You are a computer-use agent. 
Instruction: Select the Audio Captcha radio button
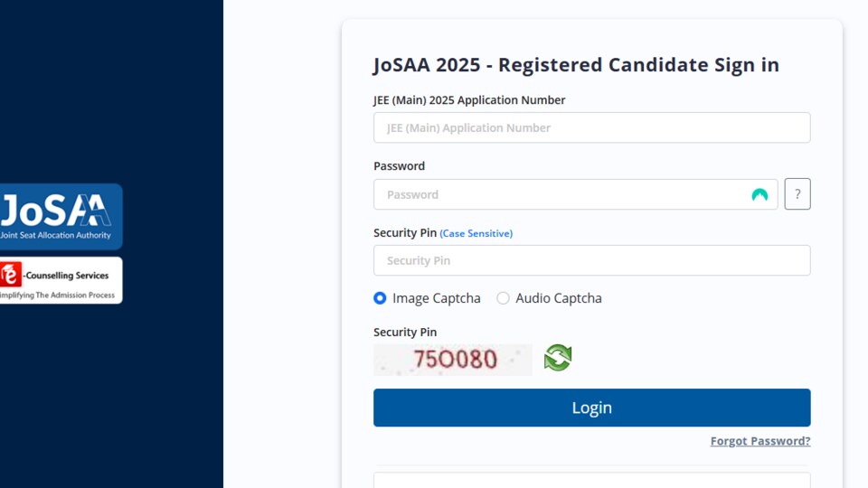[503, 298]
